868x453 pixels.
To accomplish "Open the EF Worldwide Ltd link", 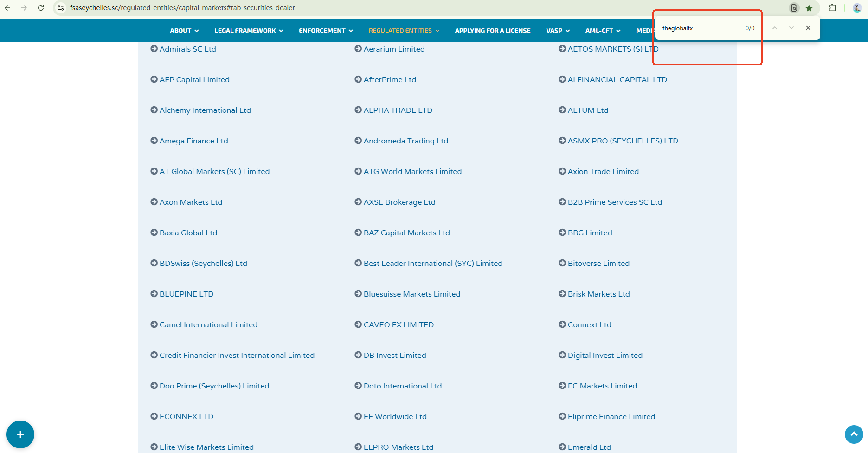I will pyautogui.click(x=395, y=416).
